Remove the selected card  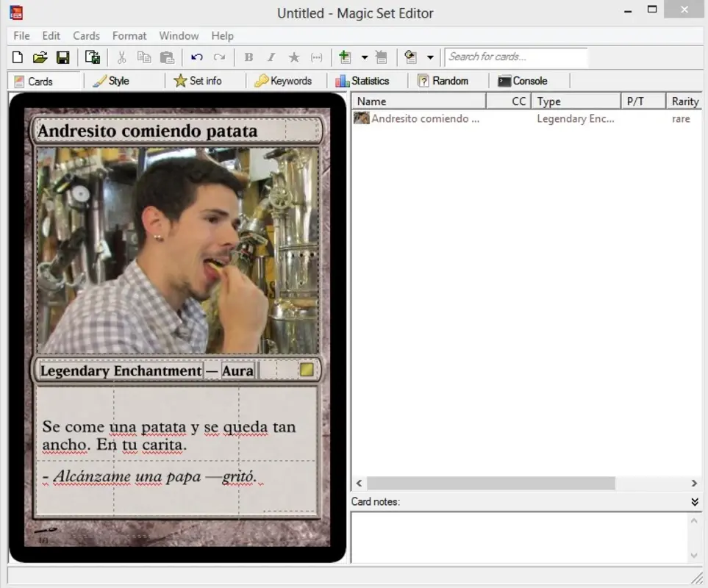382,57
